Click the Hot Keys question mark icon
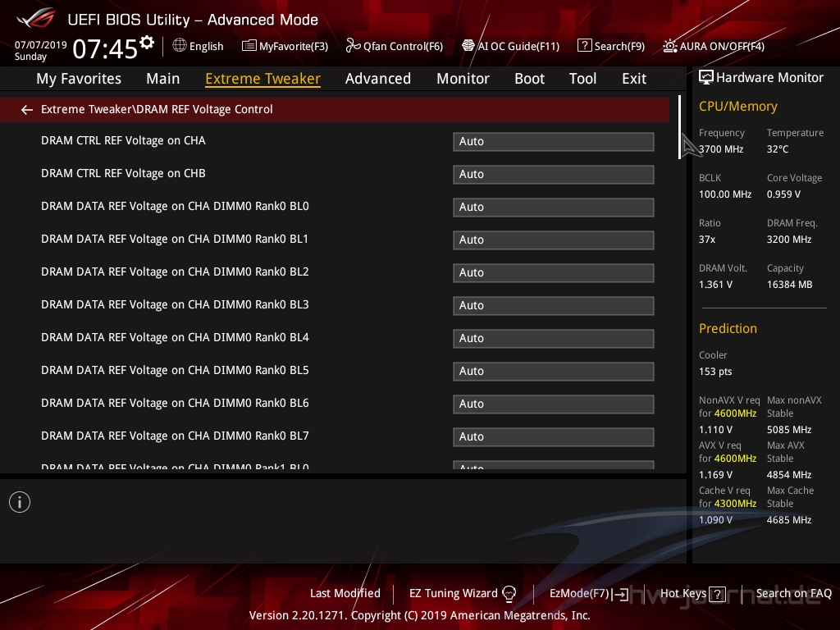 (717, 594)
